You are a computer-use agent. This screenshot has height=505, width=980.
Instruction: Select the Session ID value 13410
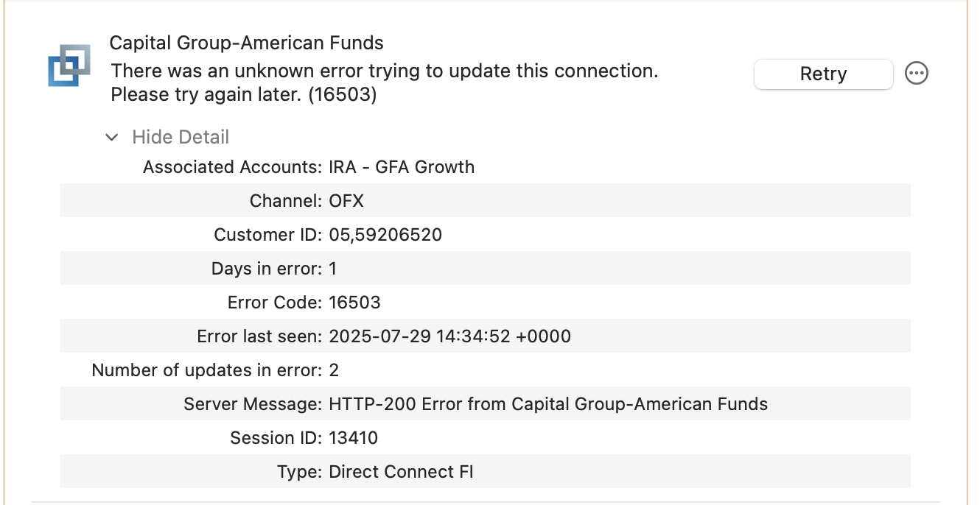pos(353,438)
